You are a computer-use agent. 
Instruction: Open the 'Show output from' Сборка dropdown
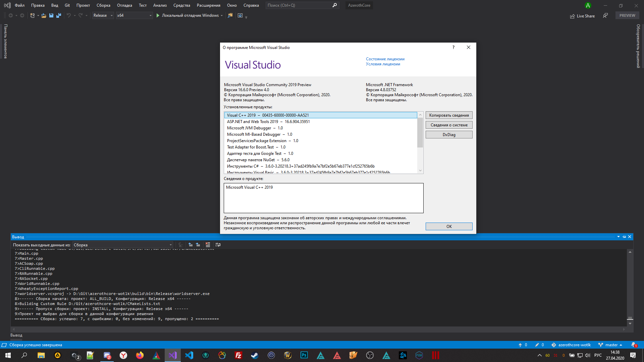tap(123, 245)
